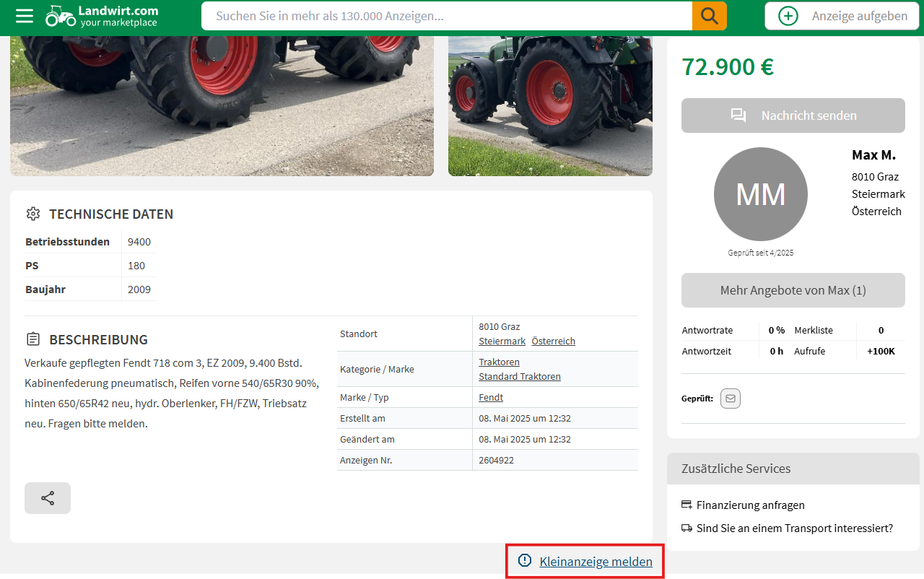Focus the ad search input field
This screenshot has width=924, height=579.
pyautogui.click(x=448, y=16)
